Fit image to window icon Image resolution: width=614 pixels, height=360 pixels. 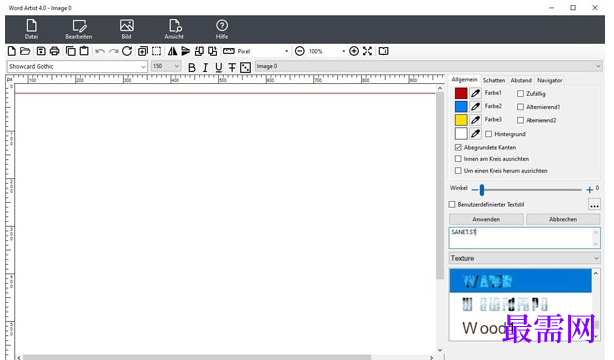point(367,51)
